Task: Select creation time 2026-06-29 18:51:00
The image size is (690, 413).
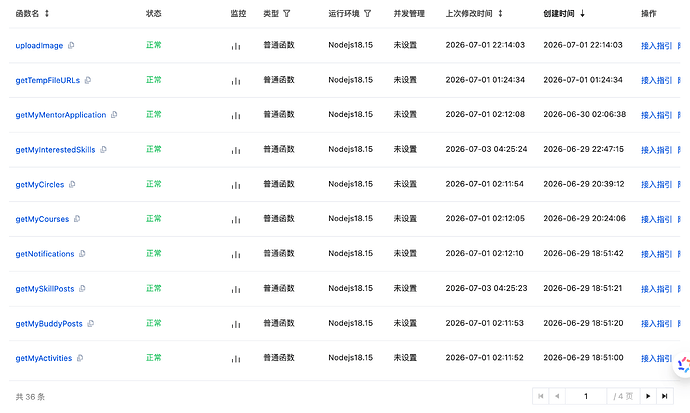Action: (x=583, y=358)
